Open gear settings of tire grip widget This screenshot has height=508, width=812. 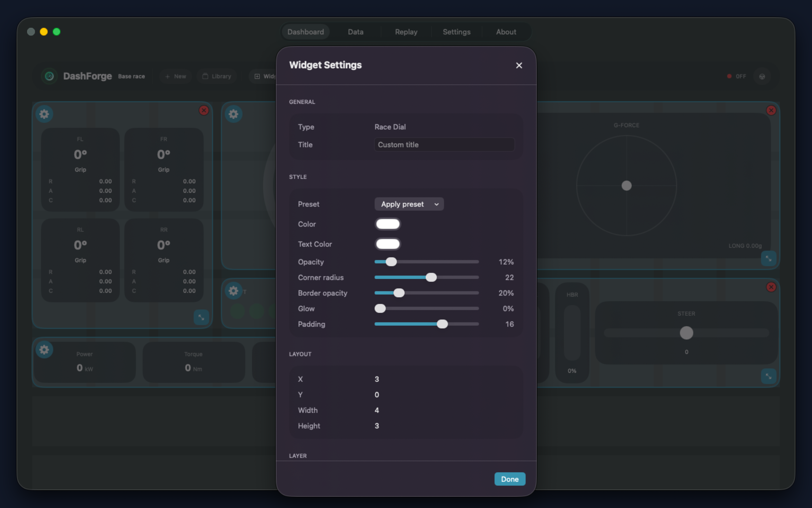point(44,114)
